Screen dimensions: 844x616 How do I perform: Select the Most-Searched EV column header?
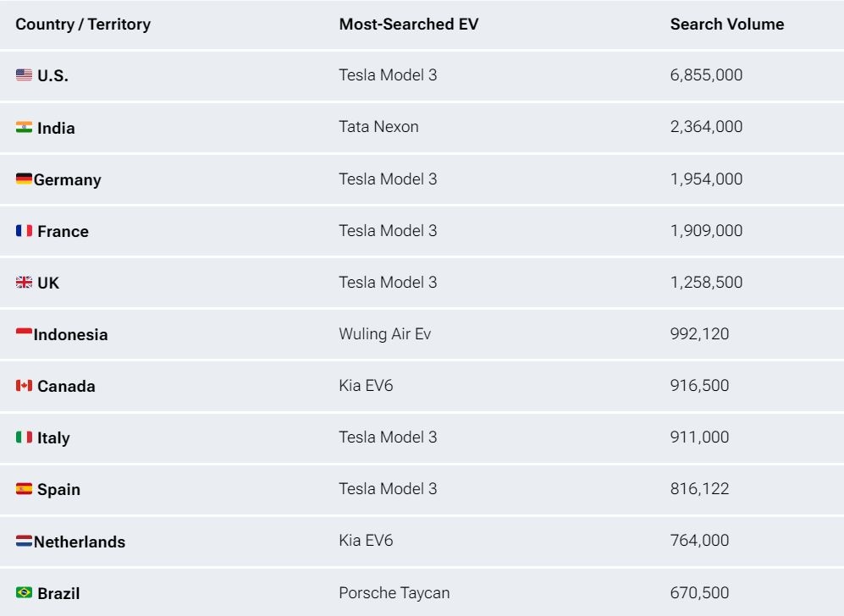pyautogui.click(x=409, y=25)
